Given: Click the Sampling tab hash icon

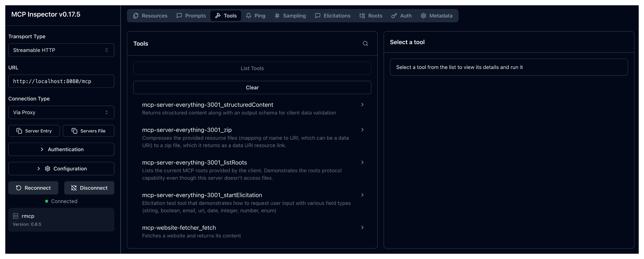Looking at the screenshot, I should tap(277, 16).
